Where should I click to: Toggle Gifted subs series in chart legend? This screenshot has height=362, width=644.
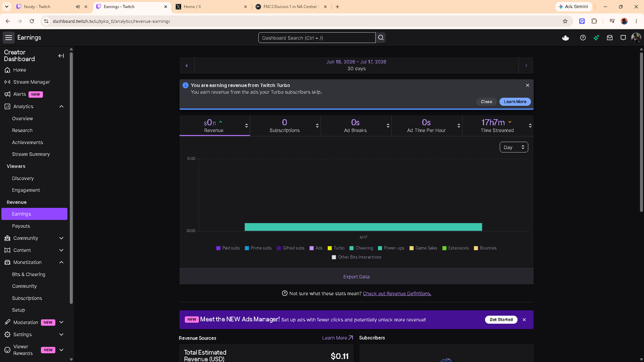(290, 248)
